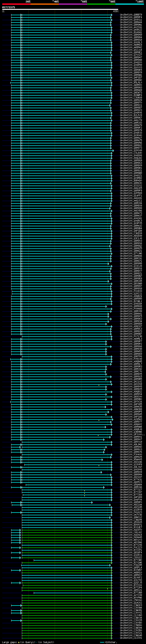Screen dimensions: 146x644
Task: Click the UniRef100_Q0G9L3 label
Action: click(131, 42)
